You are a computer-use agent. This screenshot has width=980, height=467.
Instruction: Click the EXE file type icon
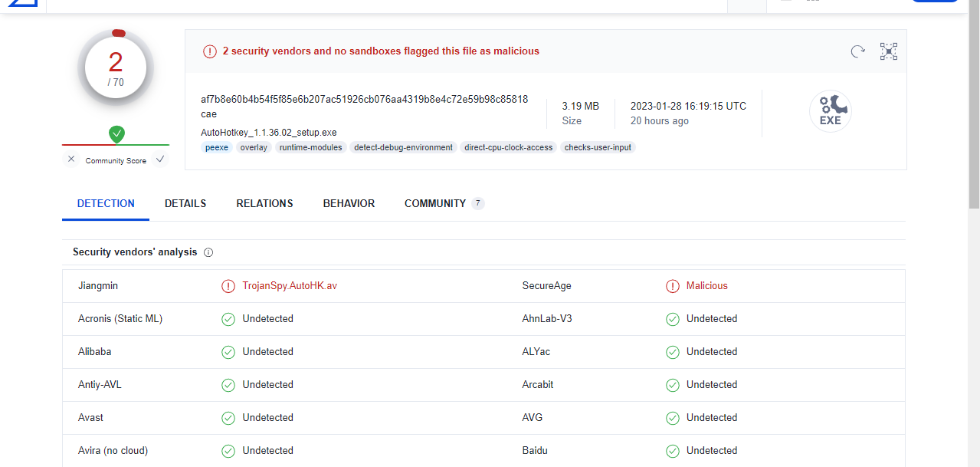(x=831, y=112)
